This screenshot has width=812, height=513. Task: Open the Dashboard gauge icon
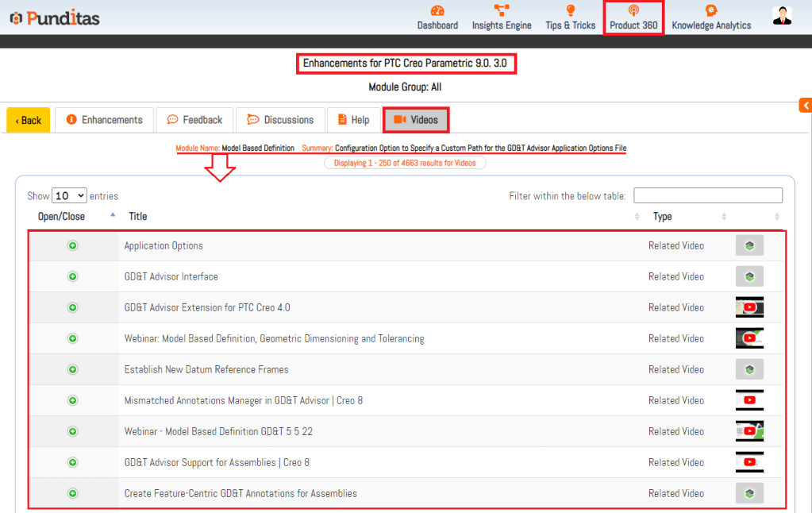(437, 11)
